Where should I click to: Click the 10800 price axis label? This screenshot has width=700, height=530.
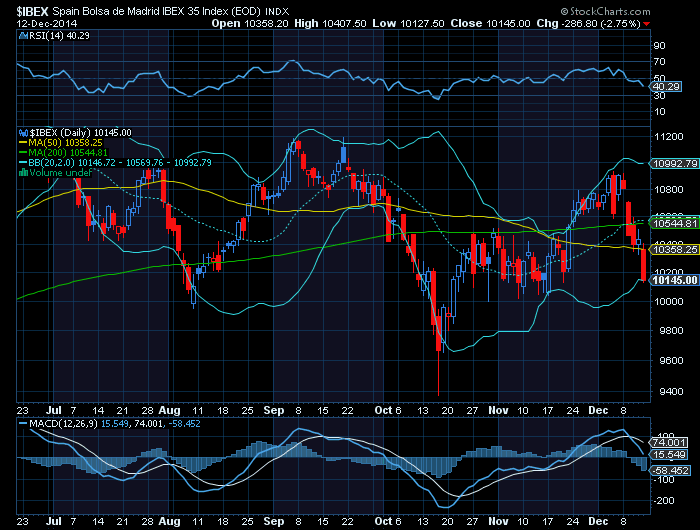[x=668, y=190]
